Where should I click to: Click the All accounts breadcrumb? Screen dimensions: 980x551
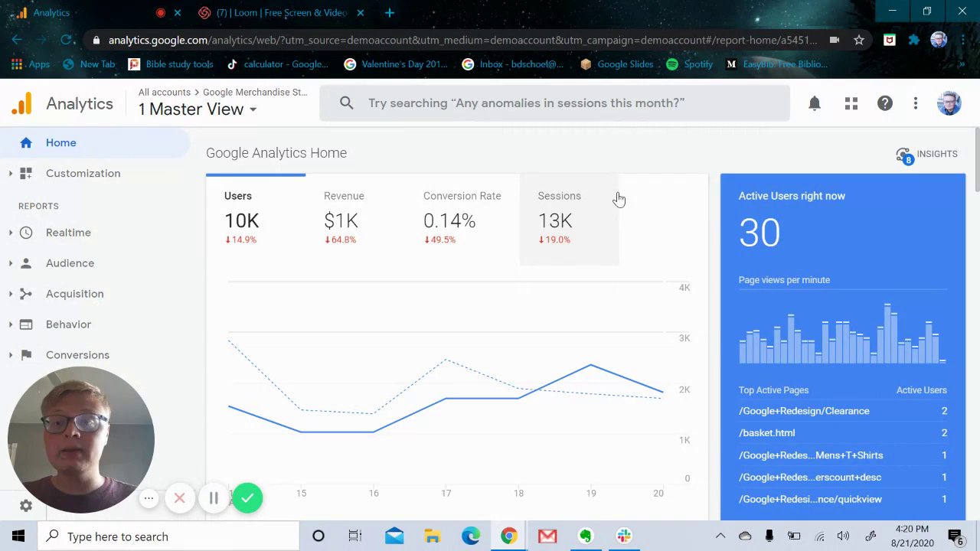(x=165, y=93)
